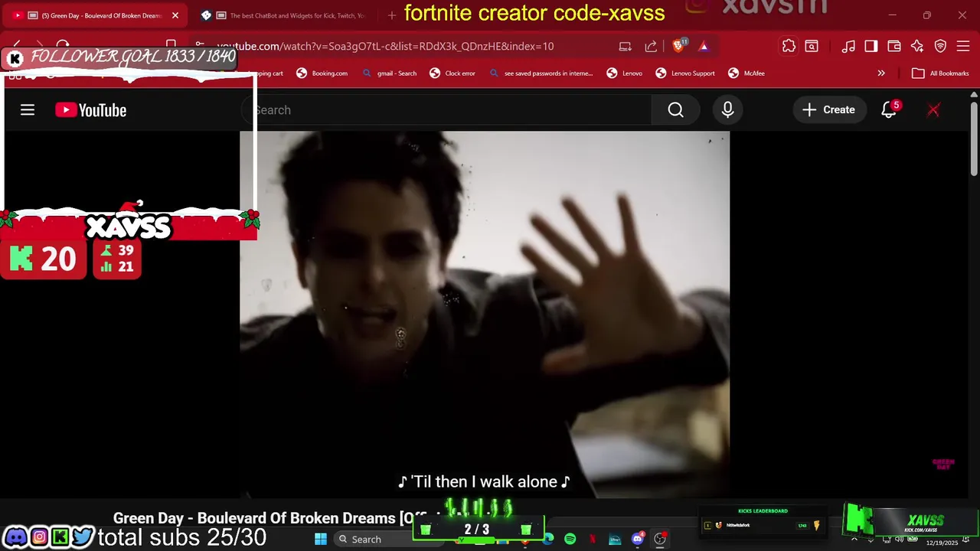Open YouTube notifications bell
Screen dimensions: 980x551
(x=889, y=110)
